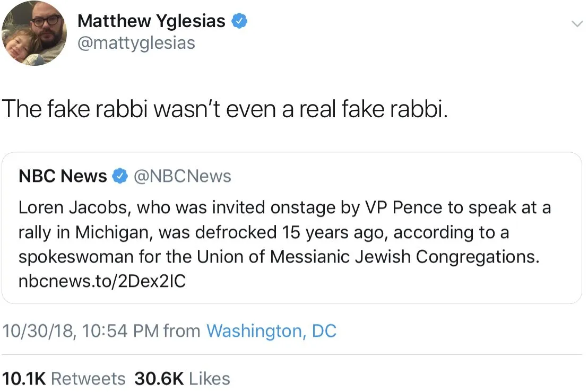This screenshot has height=392, width=588.
Task: Click the word 'Retweets' label
Action: coord(88,379)
